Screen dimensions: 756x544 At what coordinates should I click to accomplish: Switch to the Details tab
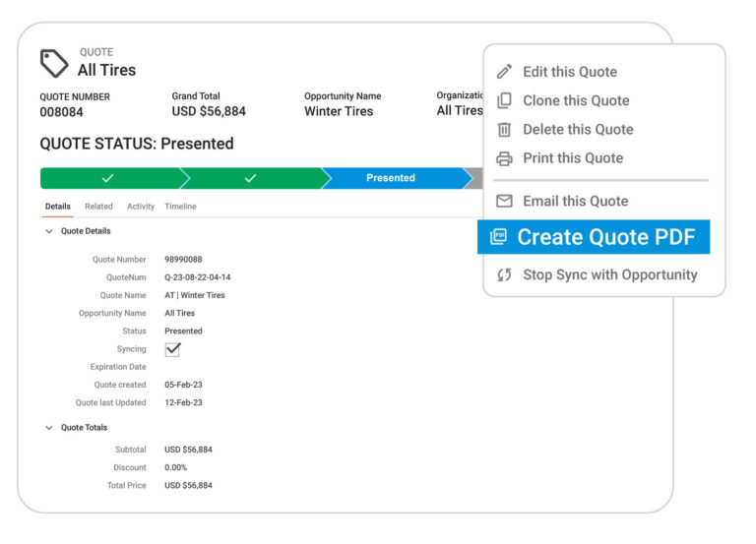point(58,207)
